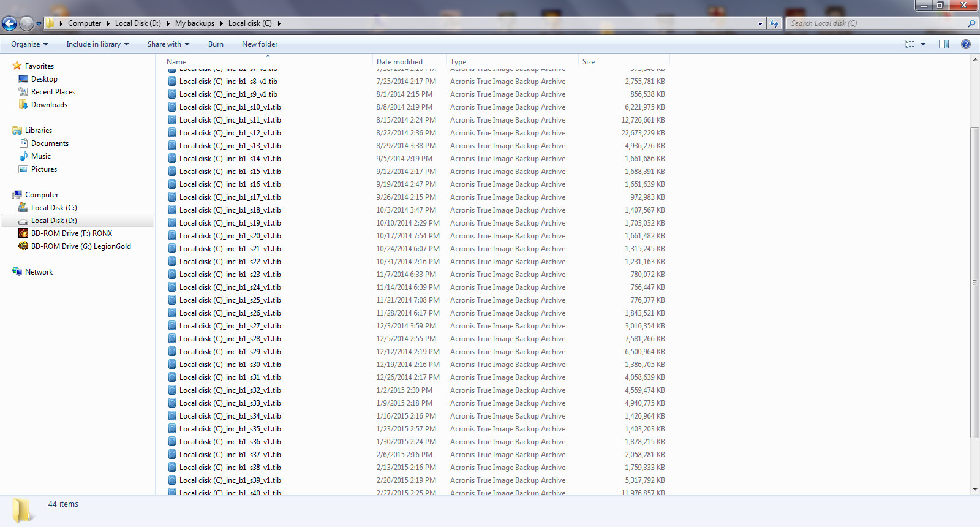Viewport: 980px width, 527px height.
Task: Open the Organize menu
Action: tap(29, 44)
